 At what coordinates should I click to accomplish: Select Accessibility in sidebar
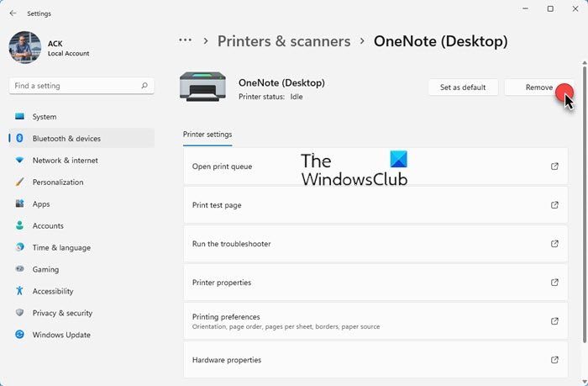(x=53, y=292)
